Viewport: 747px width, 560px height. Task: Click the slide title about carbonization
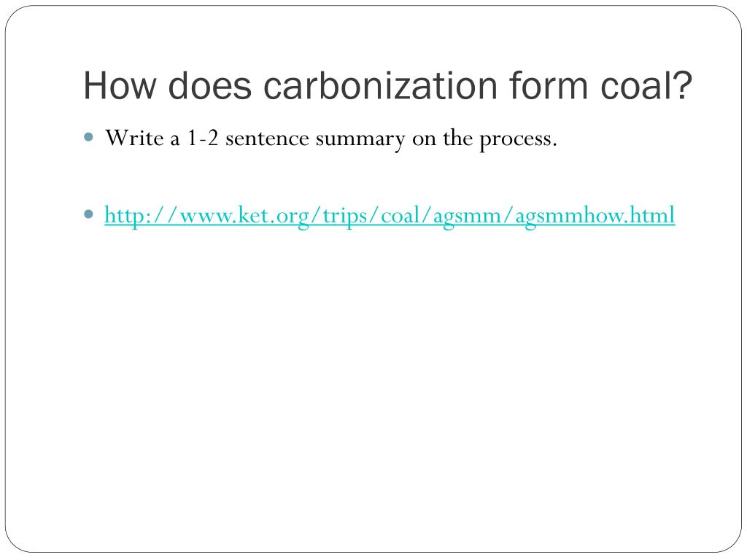tap(387, 86)
